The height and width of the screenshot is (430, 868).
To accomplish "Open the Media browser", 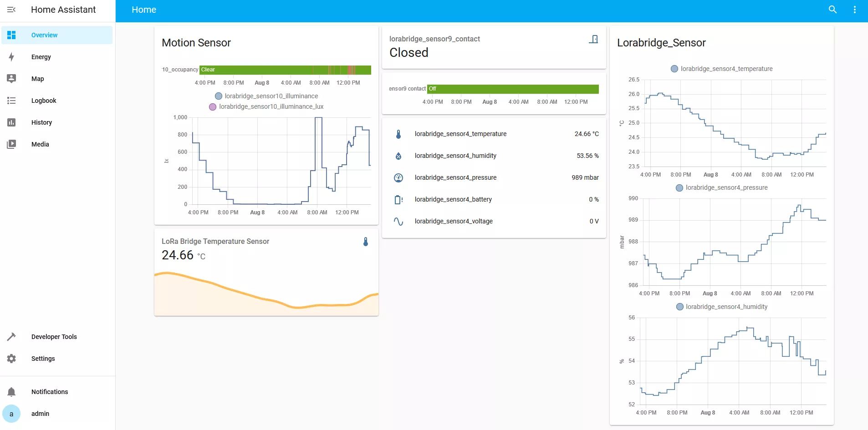I will click(x=40, y=144).
